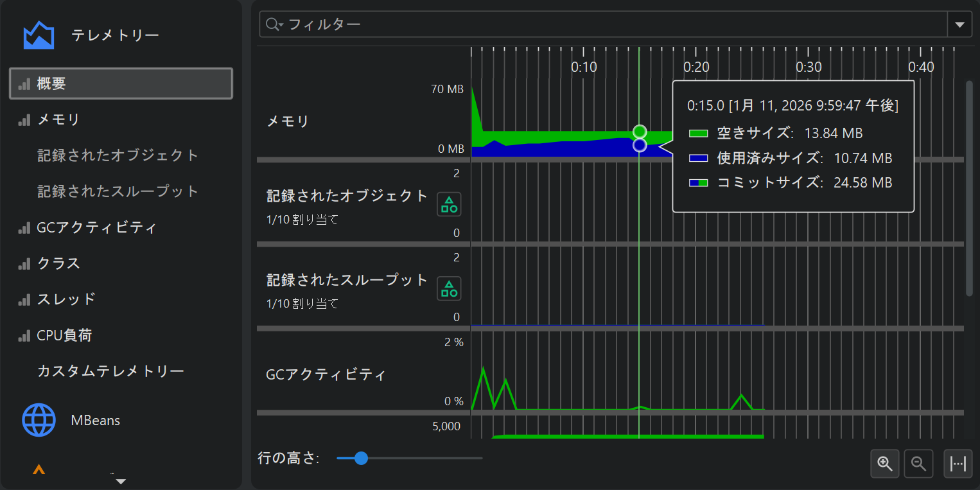980x490 pixels.
Task: Click the 記録されたスループット row label in chart area
Action: click(x=347, y=280)
